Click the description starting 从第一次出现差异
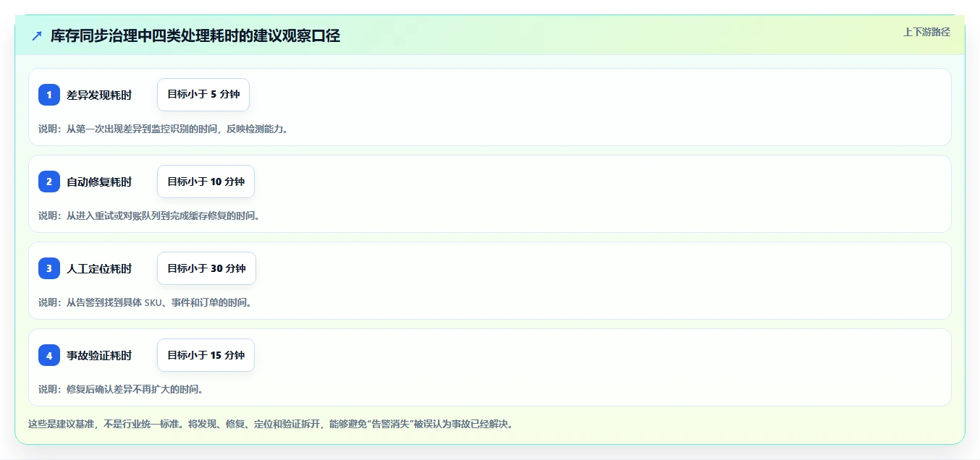The height and width of the screenshot is (460, 980). click(x=166, y=129)
